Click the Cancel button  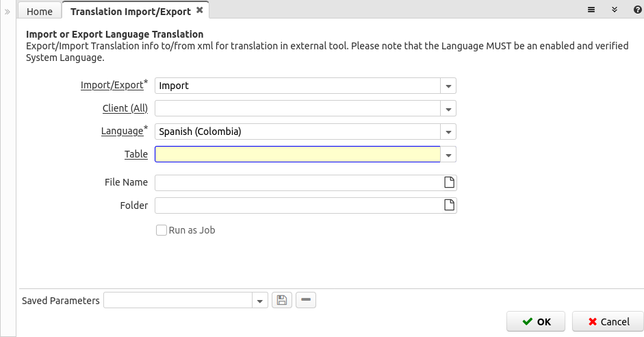coord(608,321)
